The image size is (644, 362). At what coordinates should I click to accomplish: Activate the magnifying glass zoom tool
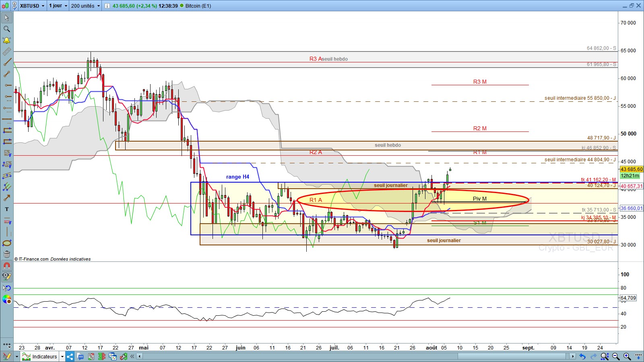pos(7,29)
